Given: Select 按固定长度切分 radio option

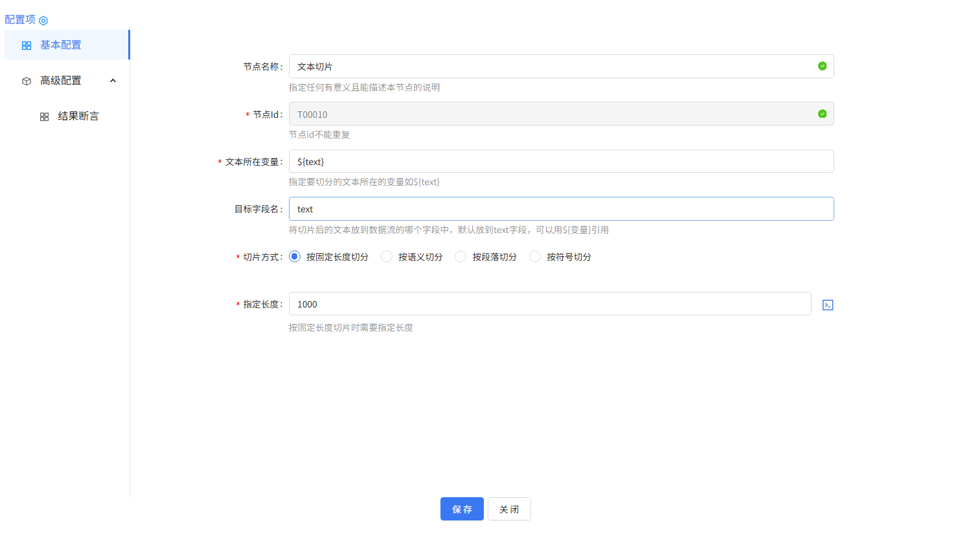Looking at the screenshot, I should (x=295, y=256).
